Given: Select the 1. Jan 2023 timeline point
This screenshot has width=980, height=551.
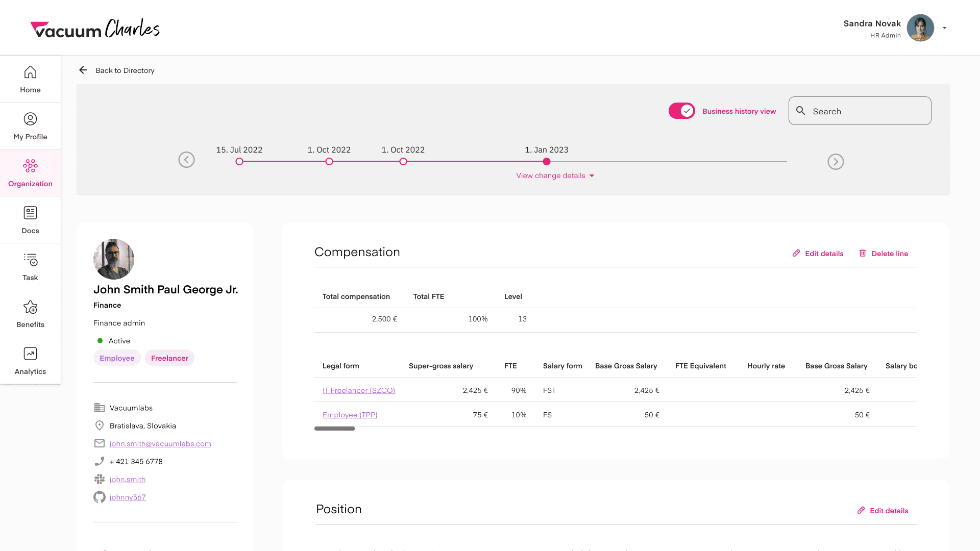Looking at the screenshot, I should 547,162.
